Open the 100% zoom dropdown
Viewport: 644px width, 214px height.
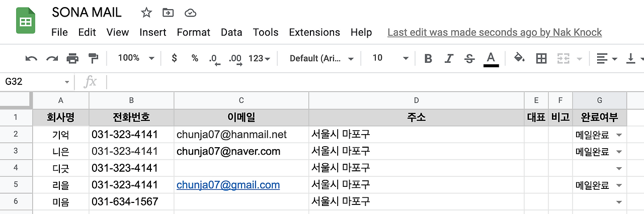coord(136,58)
